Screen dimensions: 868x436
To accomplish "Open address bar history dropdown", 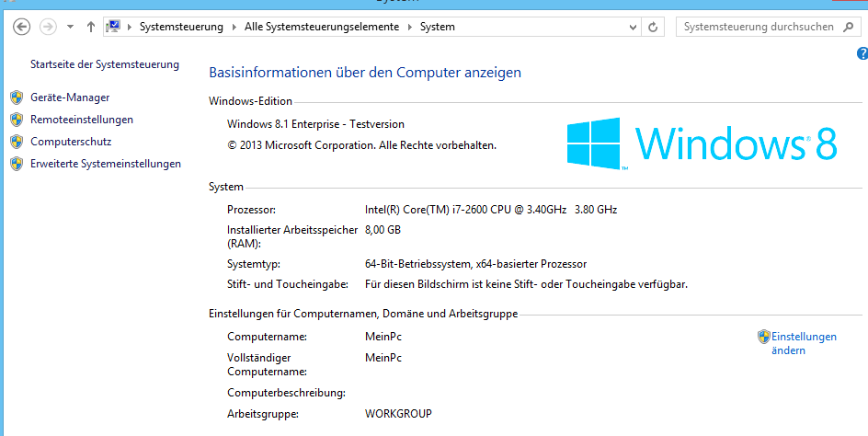I will (633, 27).
